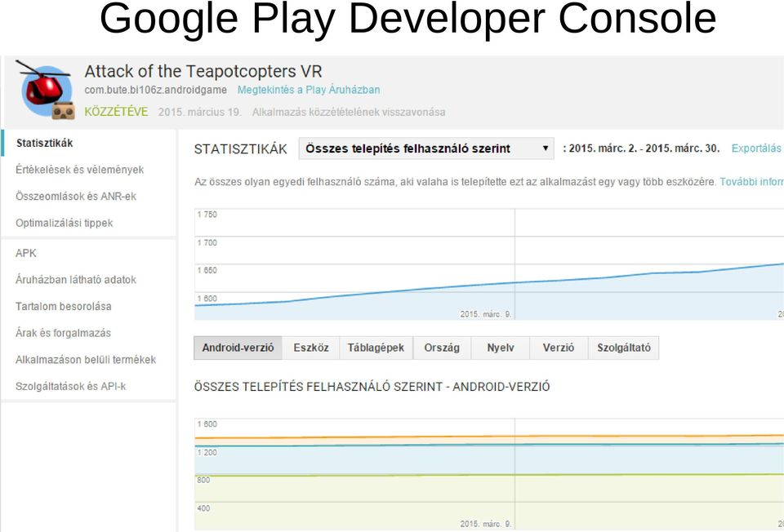Open Statisztikák in the sidebar
The image size is (784, 532).
(44, 144)
